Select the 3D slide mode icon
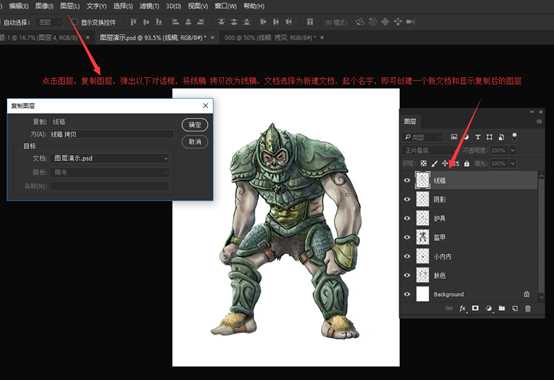Screen dimensions: 554x380 [x=397, y=22]
